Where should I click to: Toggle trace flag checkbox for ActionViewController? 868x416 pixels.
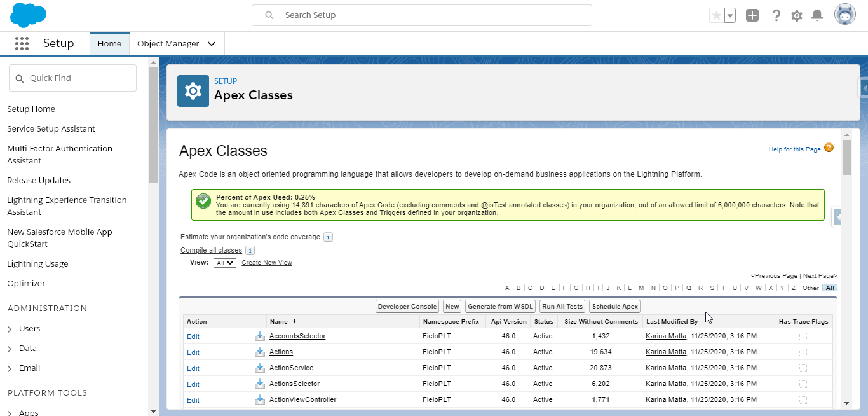click(803, 399)
